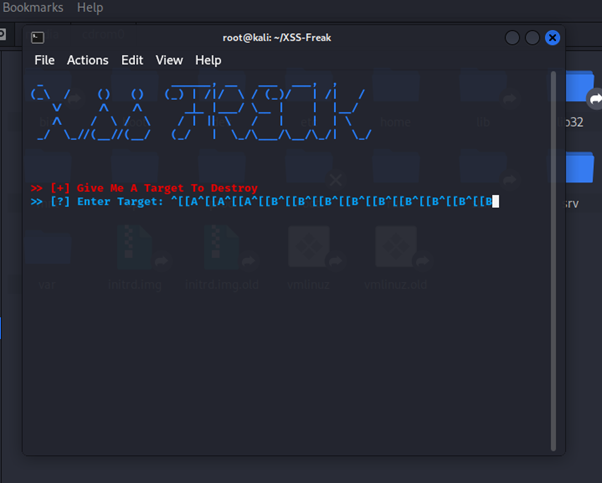Close the XSS-Freak terminal window
The image size is (602, 483).
pyautogui.click(x=552, y=38)
